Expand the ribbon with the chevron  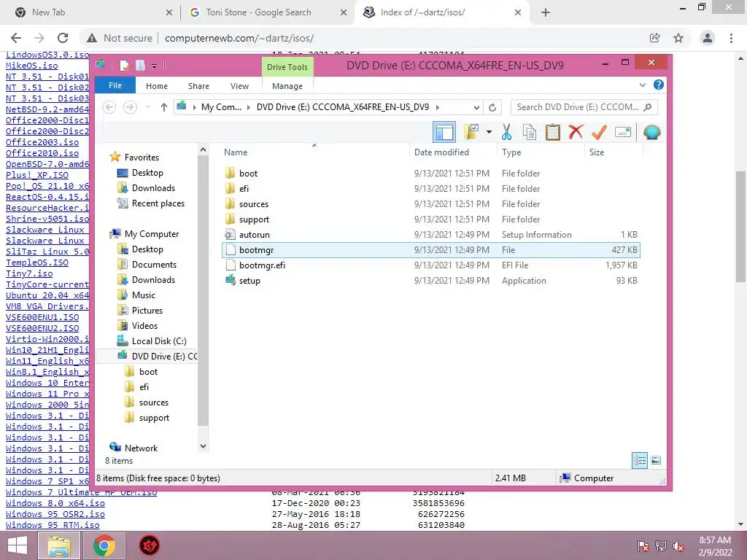pyautogui.click(x=642, y=85)
